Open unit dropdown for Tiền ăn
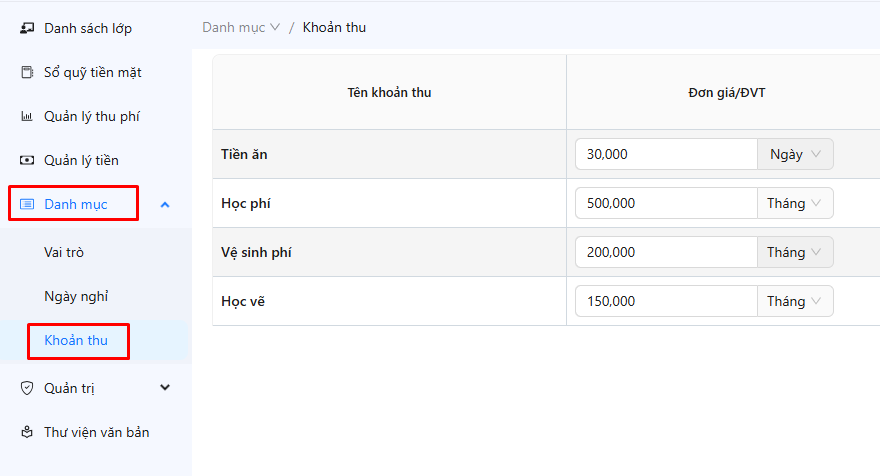 [795, 154]
